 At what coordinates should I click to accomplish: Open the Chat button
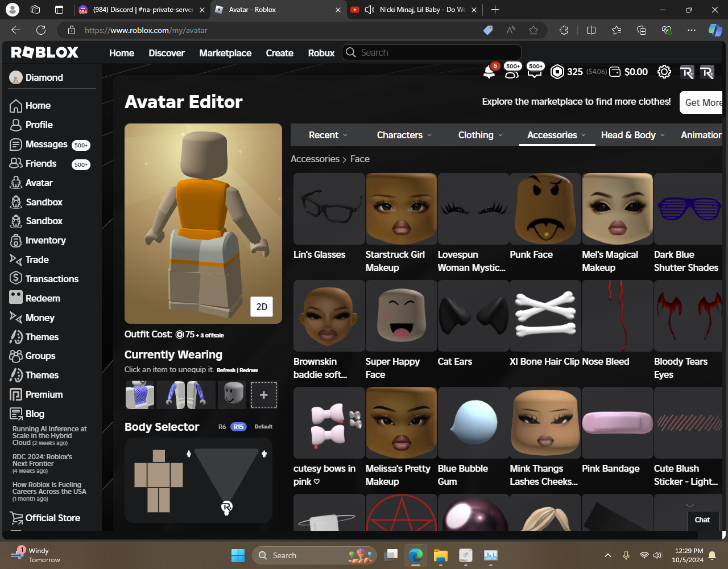[x=702, y=519]
